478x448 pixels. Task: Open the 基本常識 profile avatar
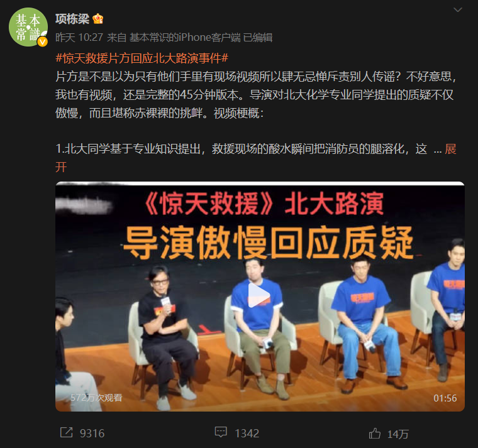(x=28, y=27)
